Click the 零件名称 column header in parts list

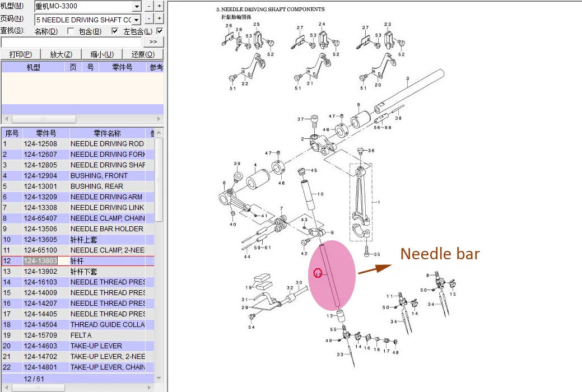tap(107, 133)
